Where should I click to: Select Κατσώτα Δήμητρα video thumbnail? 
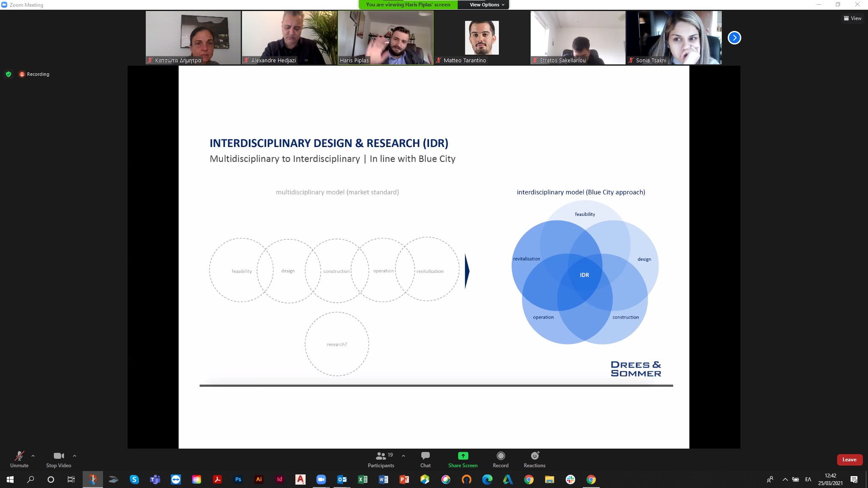193,38
